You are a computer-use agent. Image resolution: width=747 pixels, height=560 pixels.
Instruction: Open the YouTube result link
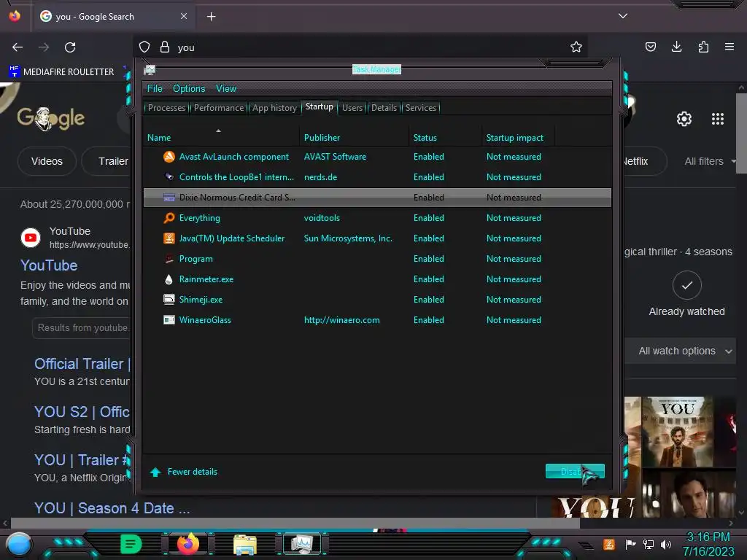pyautogui.click(x=49, y=265)
